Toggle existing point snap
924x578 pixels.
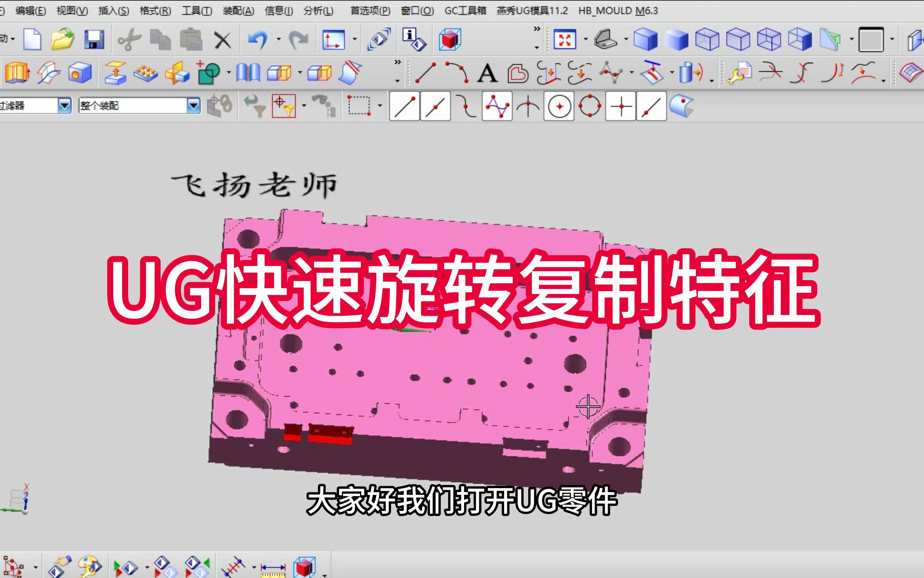click(621, 106)
